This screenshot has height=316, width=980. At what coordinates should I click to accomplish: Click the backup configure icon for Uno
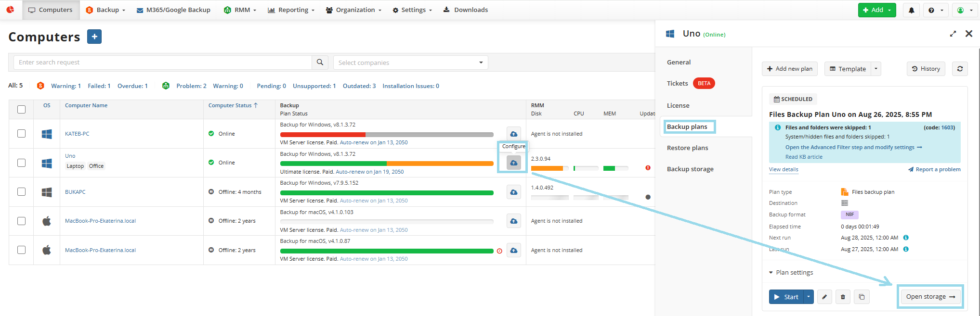pyautogui.click(x=514, y=163)
